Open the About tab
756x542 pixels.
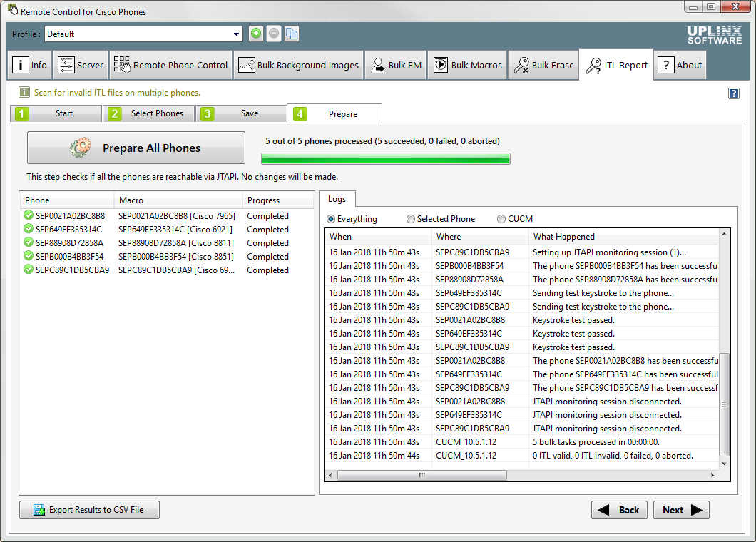pyautogui.click(x=680, y=65)
